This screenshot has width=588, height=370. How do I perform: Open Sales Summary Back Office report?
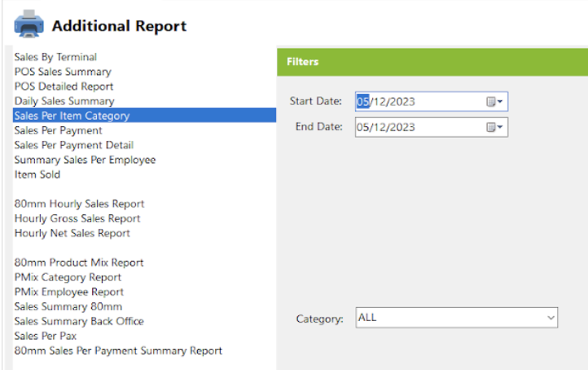79,321
